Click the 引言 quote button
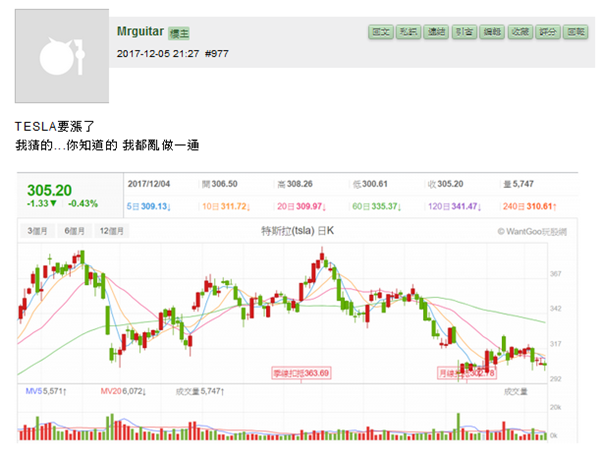This screenshot has width=608, height=453. pos(464,32)
